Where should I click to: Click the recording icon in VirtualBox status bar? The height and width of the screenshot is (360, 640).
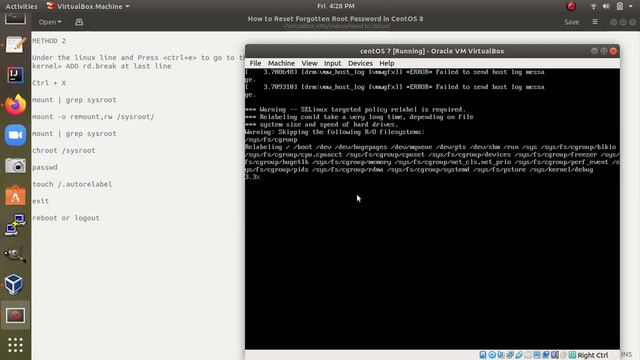[546, 355]
